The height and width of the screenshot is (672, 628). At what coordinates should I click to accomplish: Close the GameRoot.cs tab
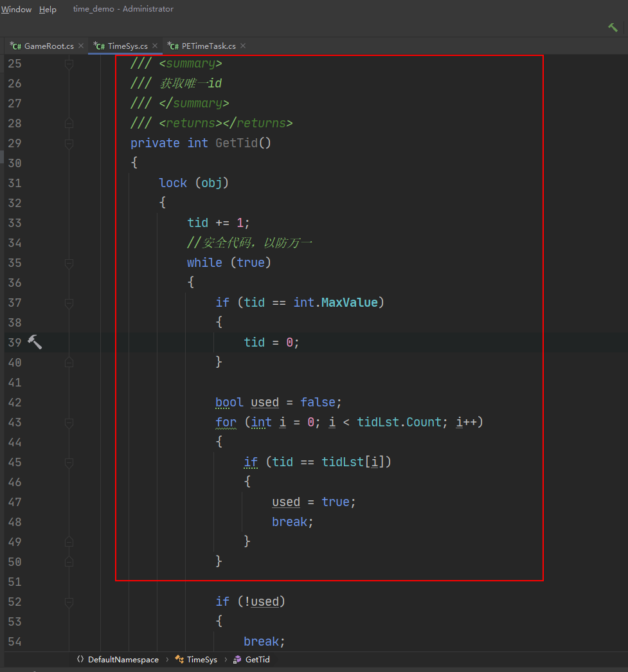(81, 46)
